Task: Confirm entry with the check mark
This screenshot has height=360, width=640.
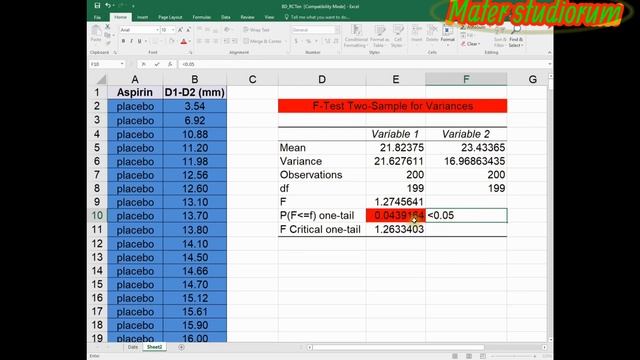Action: [x=157, y=64]
